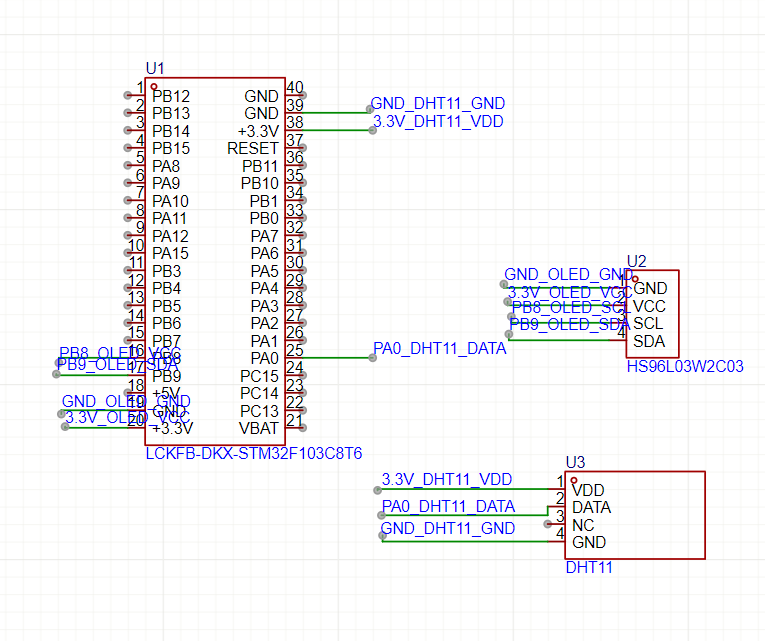The width and height of the screenshot is (765, 641).
Task: Select the PB12 pin name on U1
Action: [171, 96]
